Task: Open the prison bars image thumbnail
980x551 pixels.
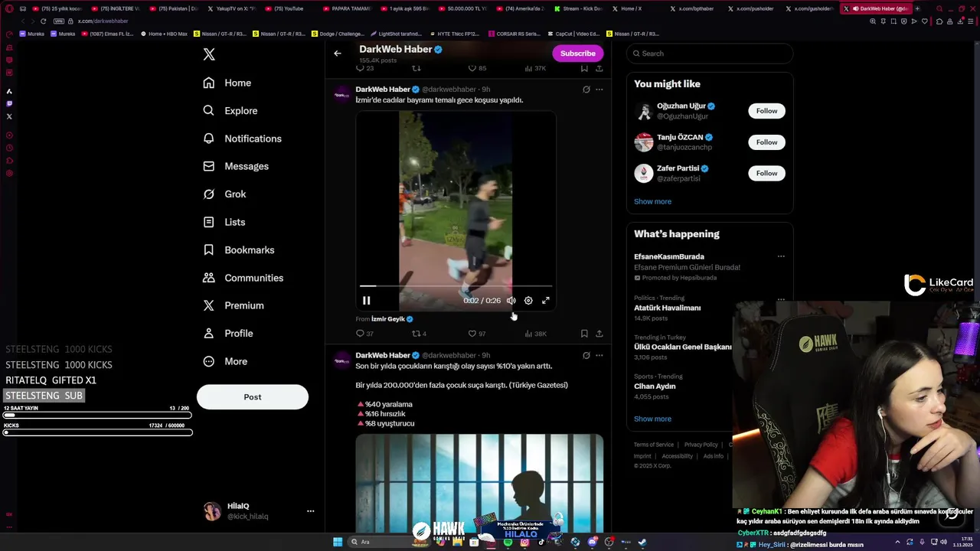Action: pyautogui.click(x=479, y=483)
